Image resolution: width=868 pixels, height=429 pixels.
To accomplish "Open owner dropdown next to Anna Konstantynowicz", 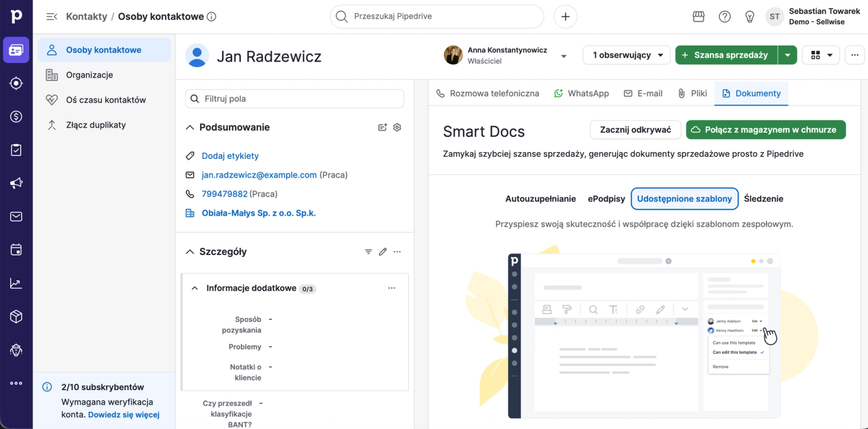I will pos(564,56).
